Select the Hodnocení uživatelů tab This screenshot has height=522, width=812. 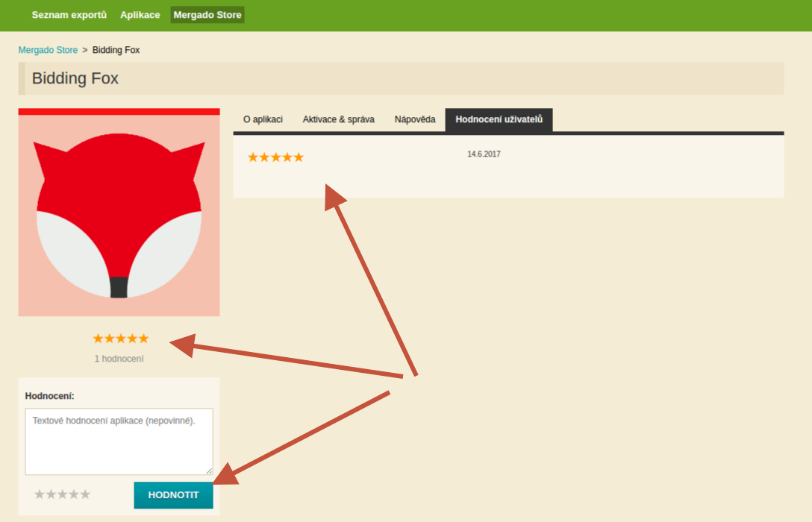coord(499,119)
